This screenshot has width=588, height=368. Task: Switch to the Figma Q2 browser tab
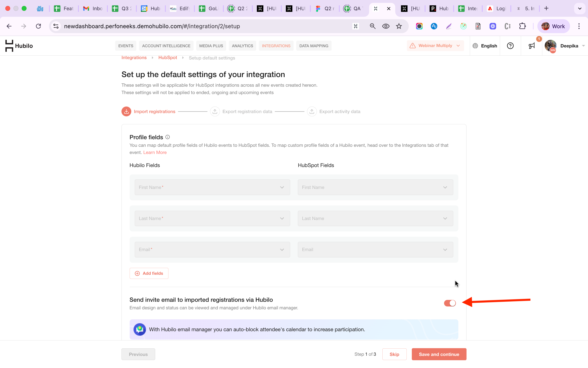pos(325,9)
